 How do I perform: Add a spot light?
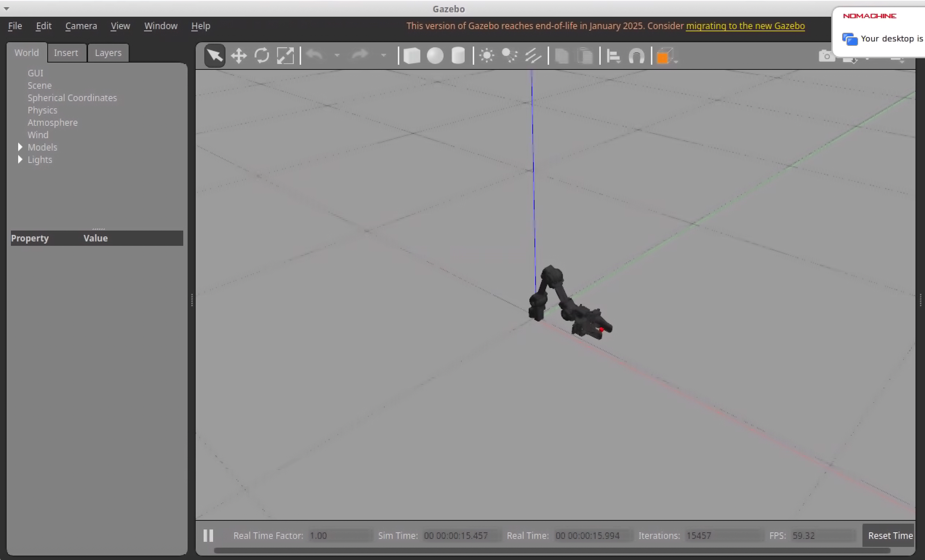click(x=509, y=56)
